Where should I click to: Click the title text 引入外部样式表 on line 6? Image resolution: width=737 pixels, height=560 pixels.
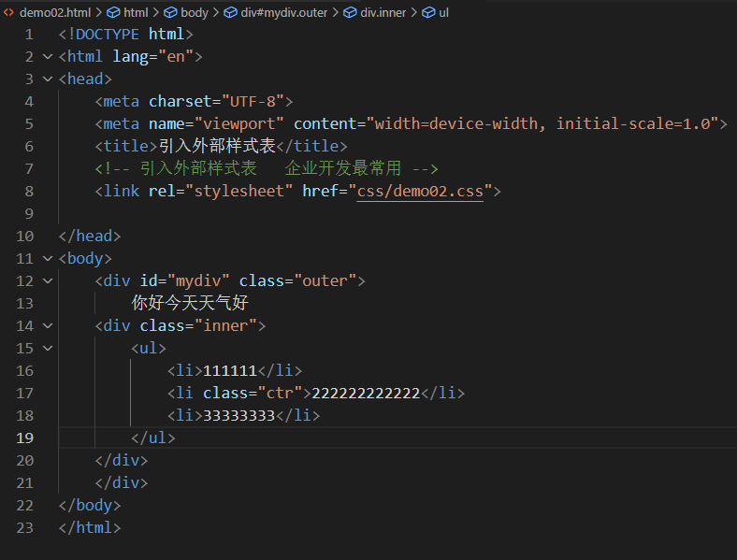point(217,146)
